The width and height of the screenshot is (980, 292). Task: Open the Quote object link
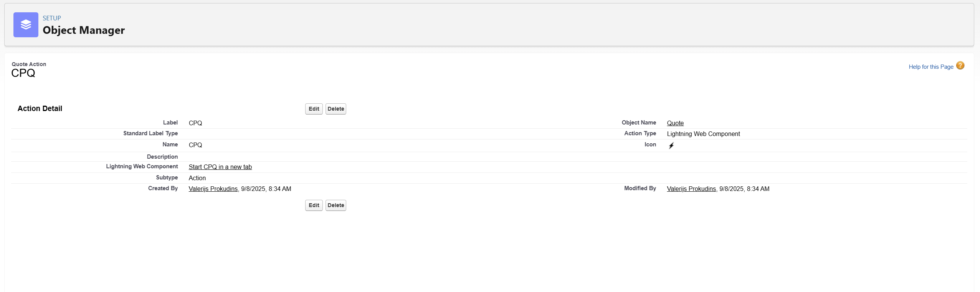click(x=675, y=123)
